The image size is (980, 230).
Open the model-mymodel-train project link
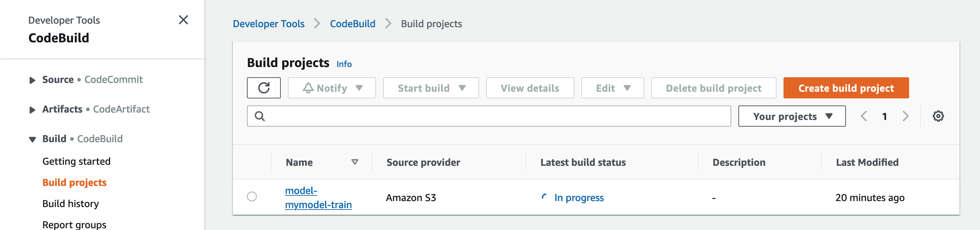point(318,198)
